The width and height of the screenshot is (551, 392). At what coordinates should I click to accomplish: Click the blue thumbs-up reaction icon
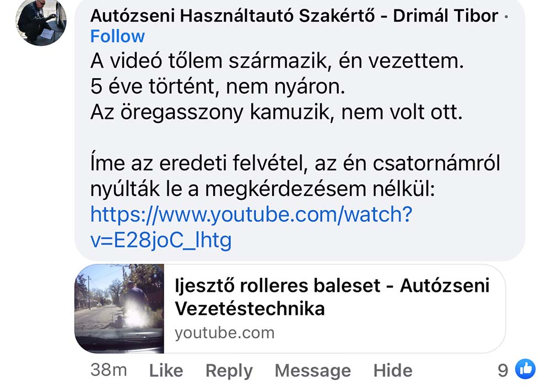[525, 369]
